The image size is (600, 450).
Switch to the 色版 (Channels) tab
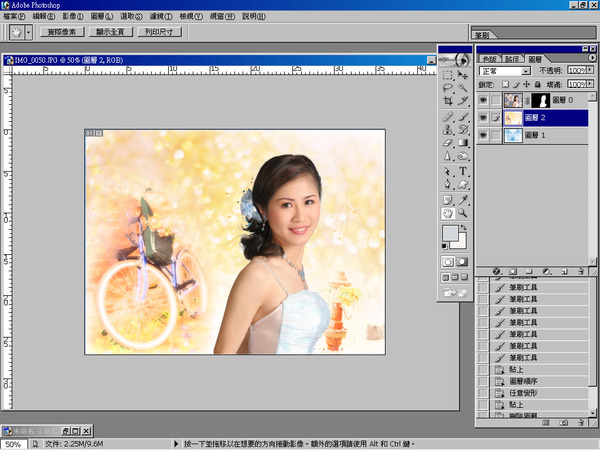[x=488, y=59]
